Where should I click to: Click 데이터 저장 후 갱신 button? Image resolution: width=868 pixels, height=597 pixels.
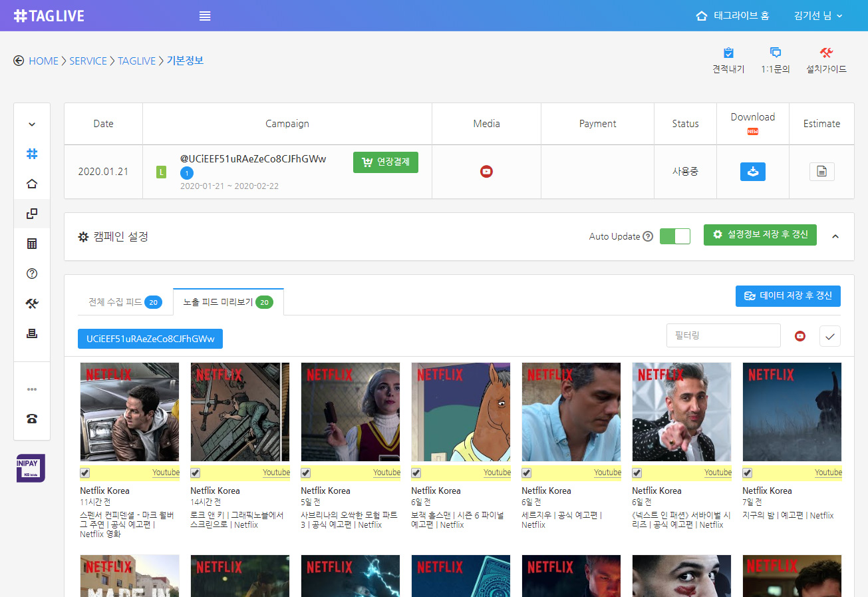click(788, 296)
